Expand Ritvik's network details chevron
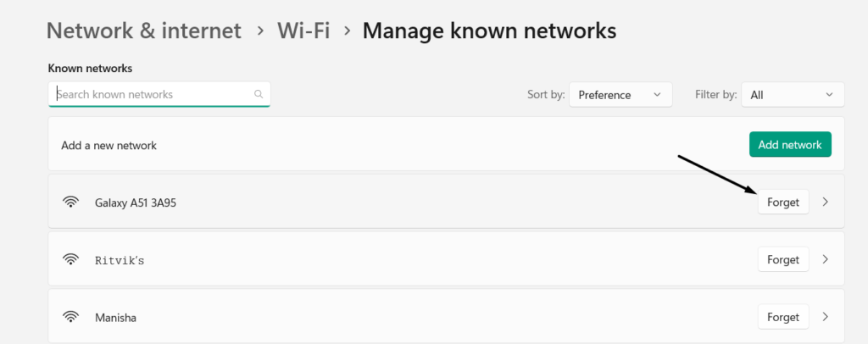868x344 pixels. 826,260
